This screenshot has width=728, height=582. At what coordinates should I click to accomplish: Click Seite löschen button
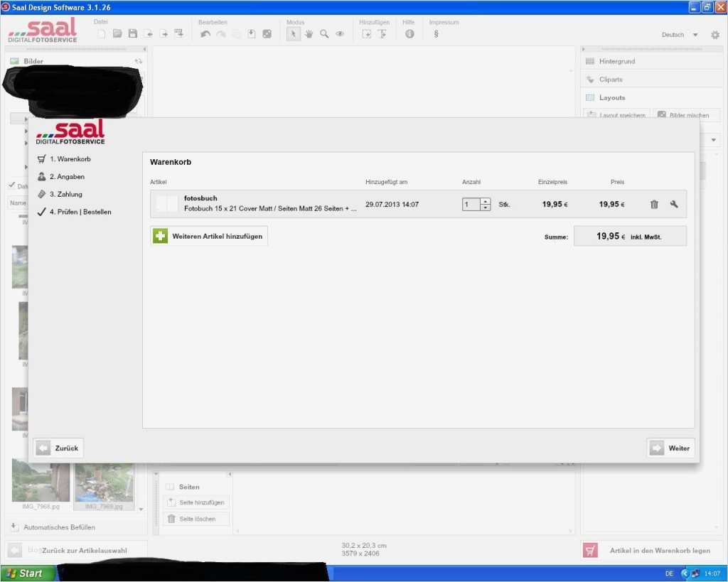[196, 519]
